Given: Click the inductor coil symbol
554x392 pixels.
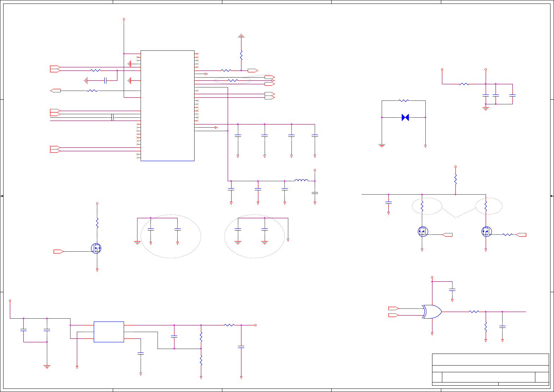Looking at the screenshot, I should click(301, 180).
